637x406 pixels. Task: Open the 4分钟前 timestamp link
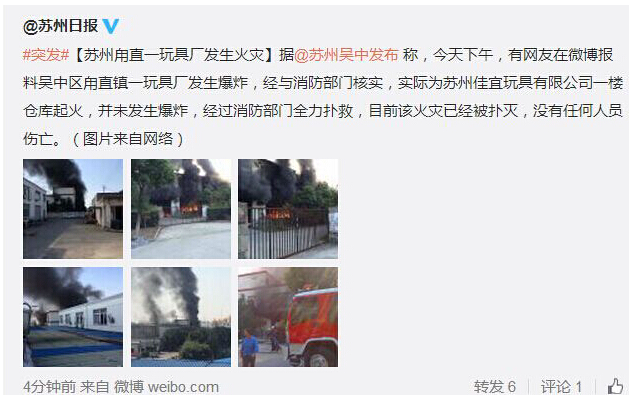[49, 387]
